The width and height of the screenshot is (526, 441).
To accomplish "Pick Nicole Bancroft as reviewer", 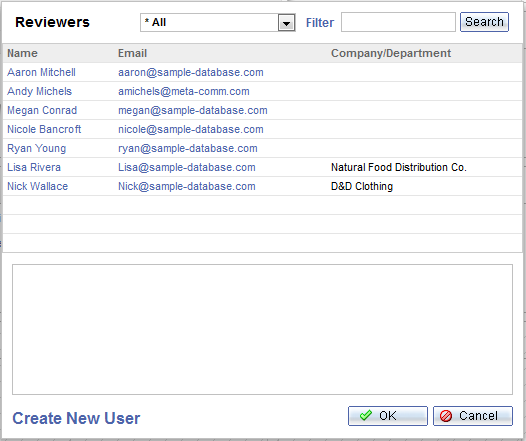I will (44, 129).
